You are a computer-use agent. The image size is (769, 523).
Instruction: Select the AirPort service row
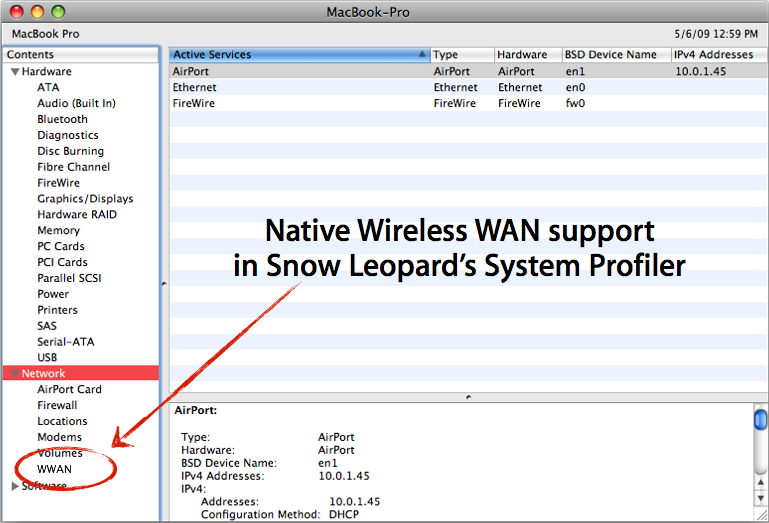[x=468, y=72]
